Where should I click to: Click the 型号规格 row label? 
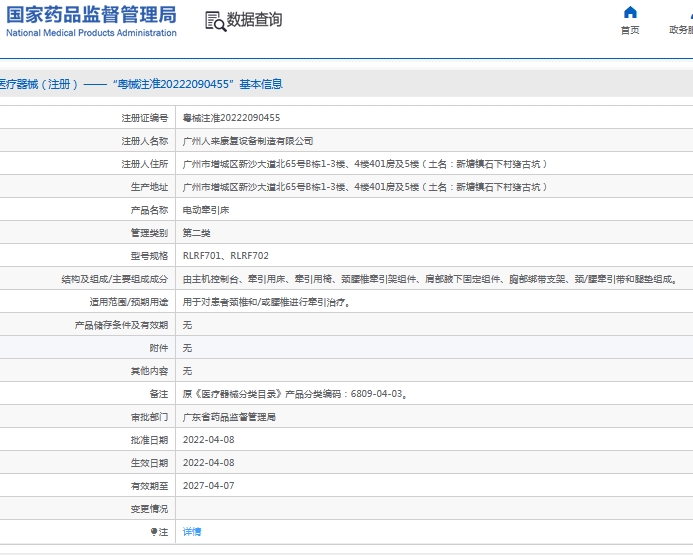click(x=149, y=256)
